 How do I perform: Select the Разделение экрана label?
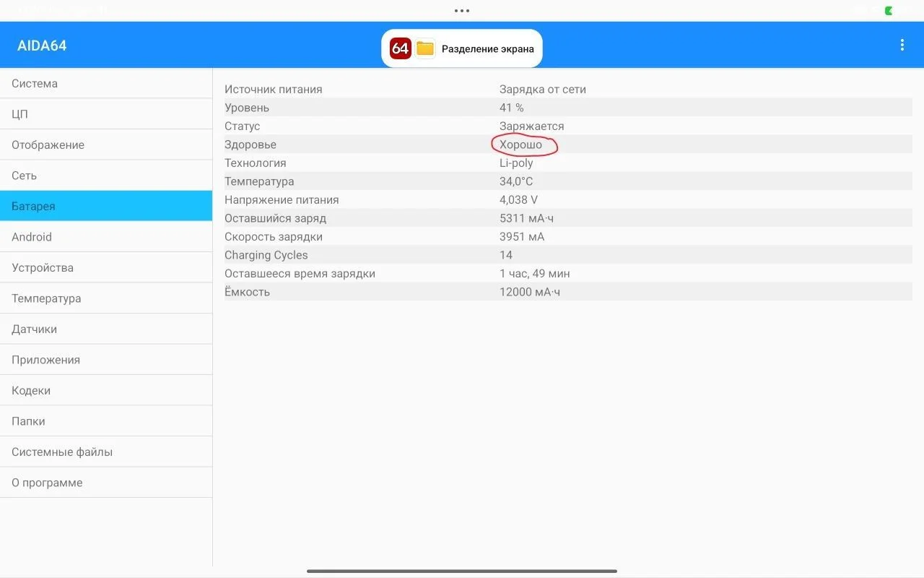[x=488, y=49]
